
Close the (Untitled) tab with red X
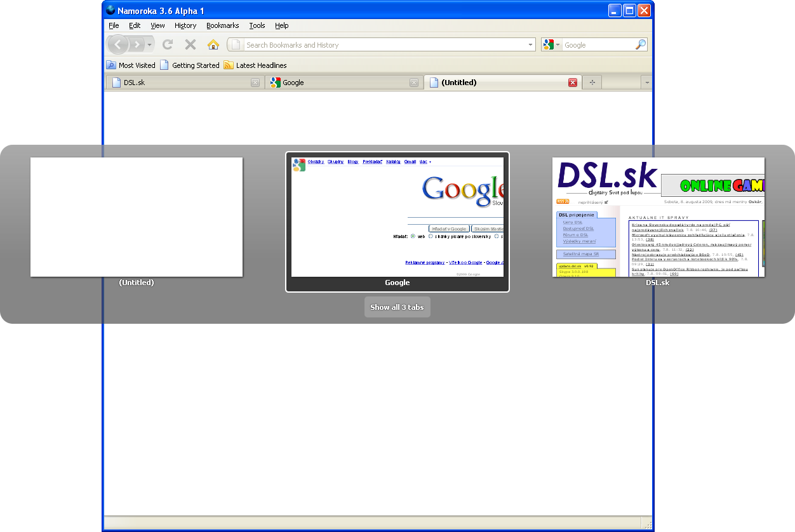click(x=572, y=83)
